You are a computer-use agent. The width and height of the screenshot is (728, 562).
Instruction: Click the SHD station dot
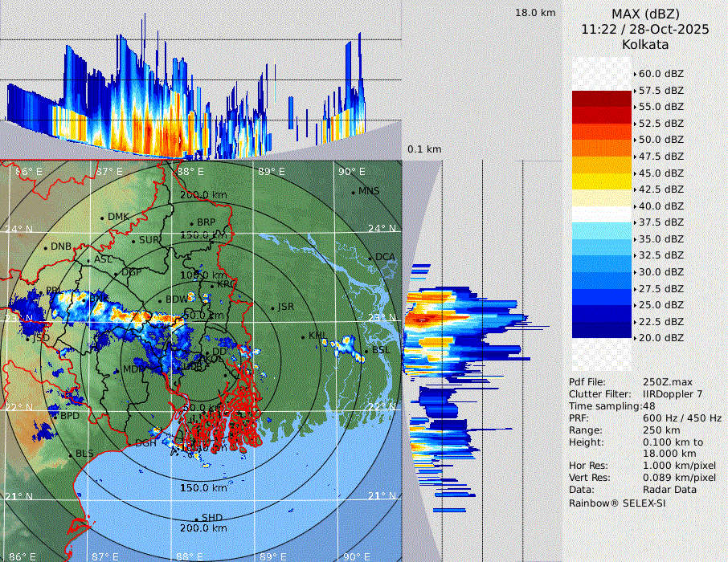tap(196, 519)
